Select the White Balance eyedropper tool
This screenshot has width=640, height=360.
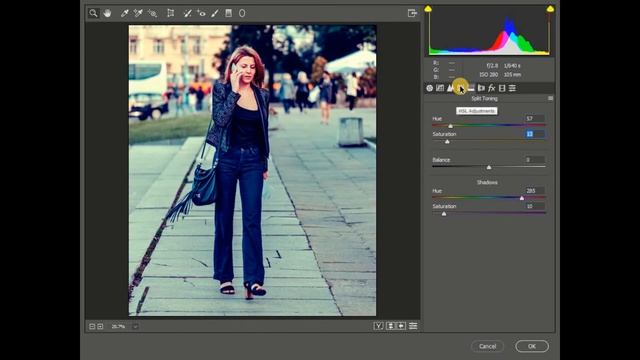[124, 13]
